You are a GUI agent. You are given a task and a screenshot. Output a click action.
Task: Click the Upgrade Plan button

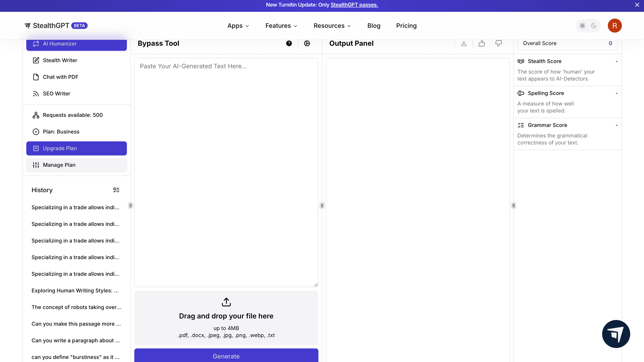coord(76,148)
